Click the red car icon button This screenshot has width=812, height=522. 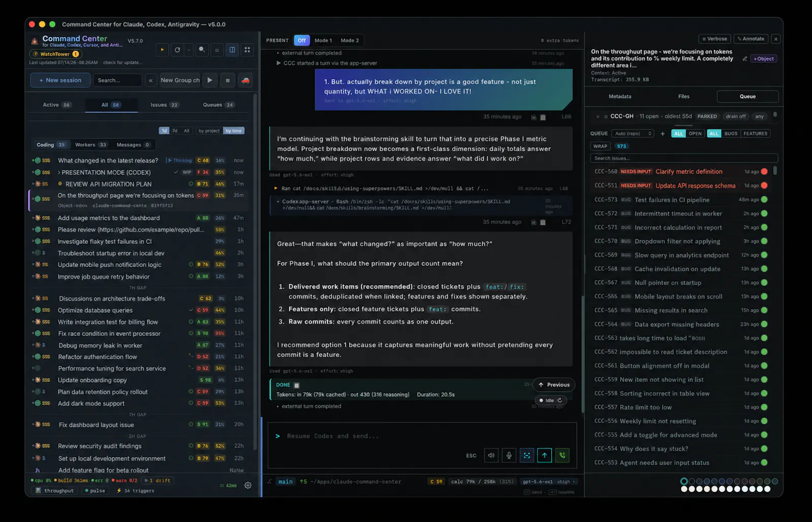[246, 80]
